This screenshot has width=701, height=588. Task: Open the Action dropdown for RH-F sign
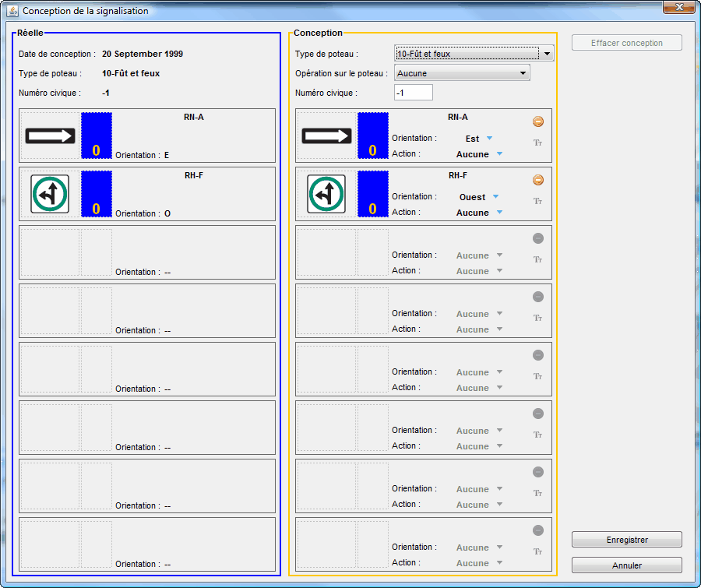click(x=499, y=213)
